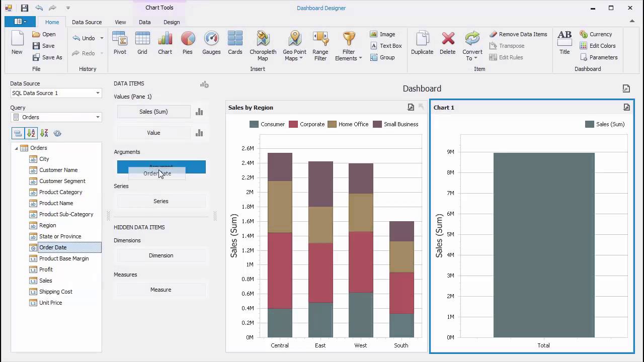This screenshot has height=362, width=644.
Task: Add a Group item
Action: coord(382,57)
